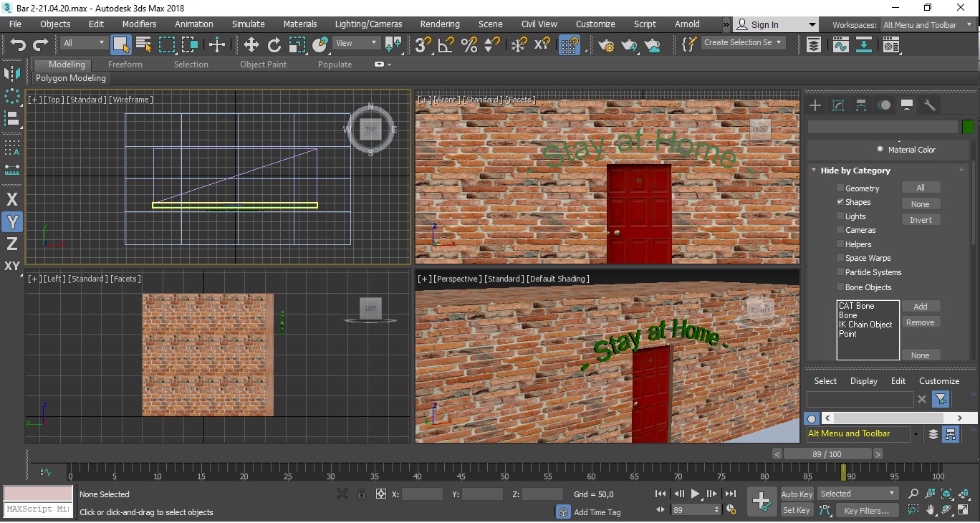
Task: Open the Rendering menu
Action: pos(440,24)
